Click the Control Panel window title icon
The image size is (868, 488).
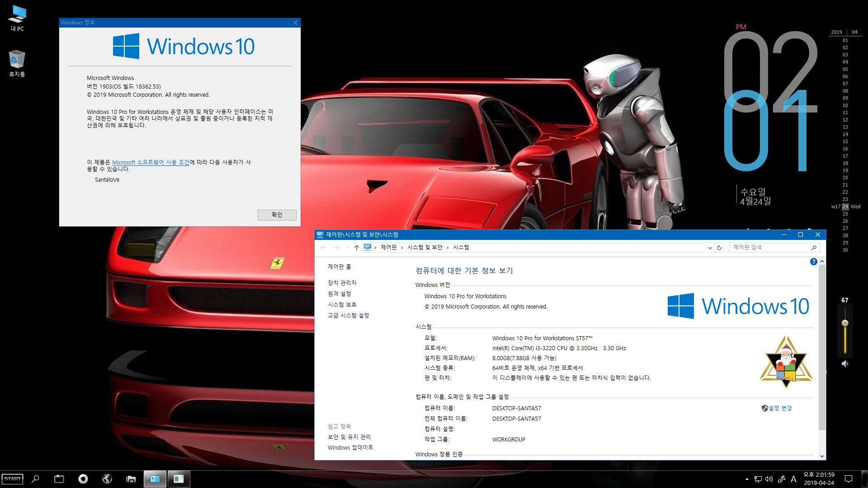(x=320, y=235)
